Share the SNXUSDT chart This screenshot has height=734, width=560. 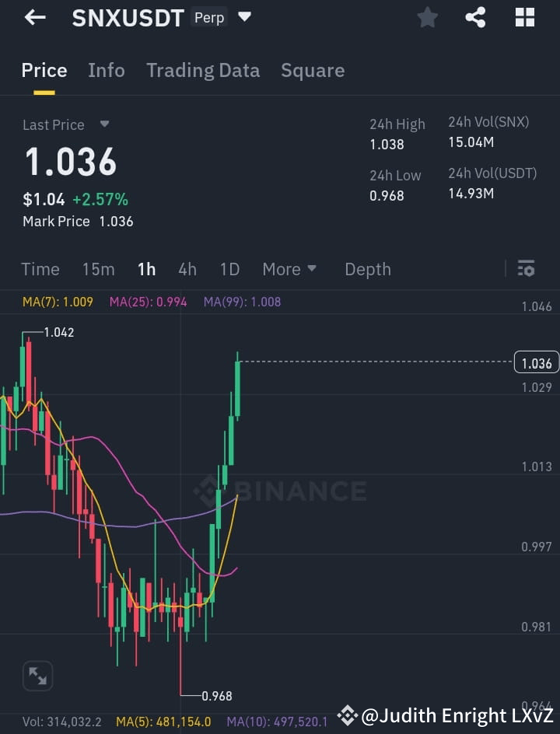(x=475, y=17)
